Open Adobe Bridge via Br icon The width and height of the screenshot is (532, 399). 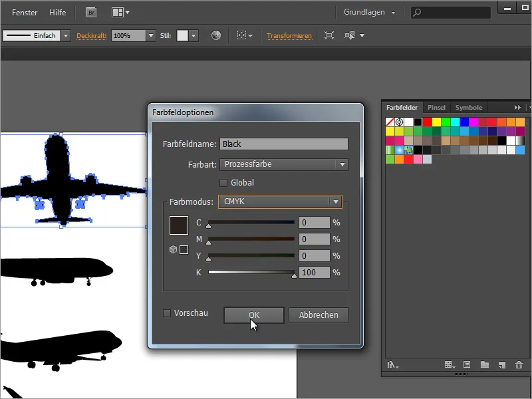(x=91, y=13)
